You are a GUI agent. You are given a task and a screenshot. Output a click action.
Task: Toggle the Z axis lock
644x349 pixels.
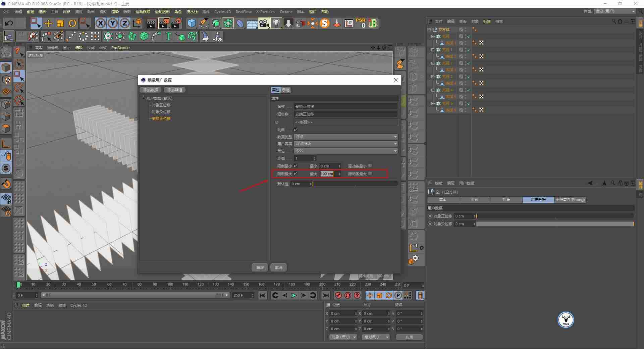pyautogui.click(x=125, y=23)
